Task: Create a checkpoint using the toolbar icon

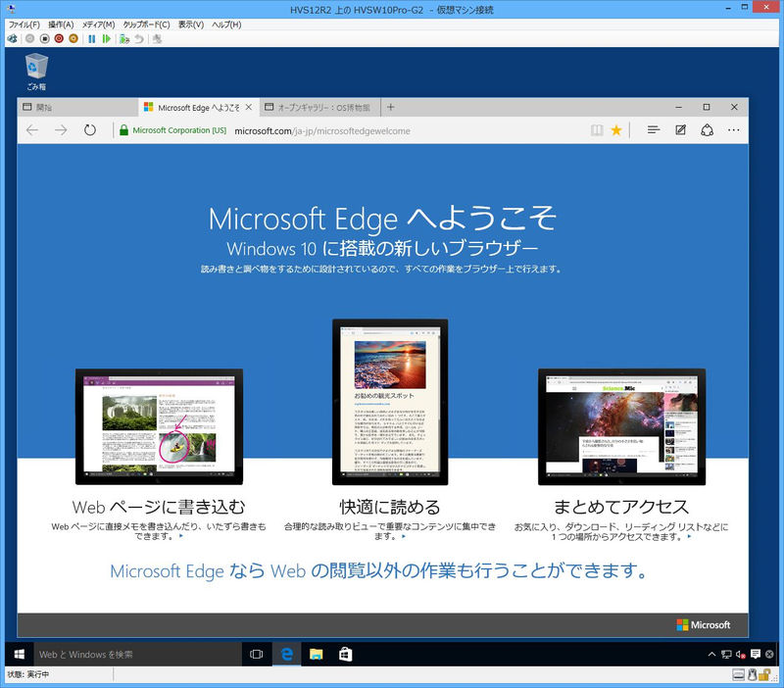Action: pyautogui.click(x=124, y=38)
